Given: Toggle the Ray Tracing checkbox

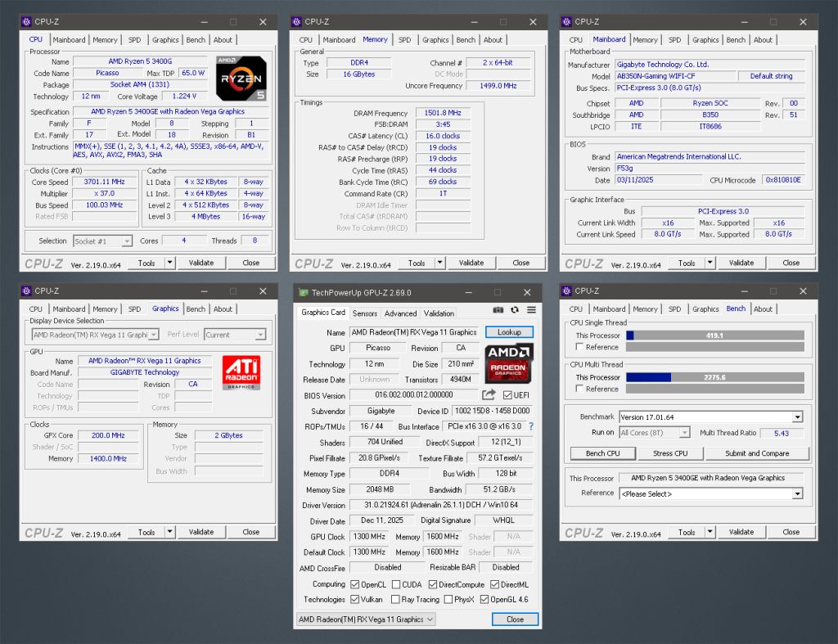Looking at the screenshot, I should 395,599.
